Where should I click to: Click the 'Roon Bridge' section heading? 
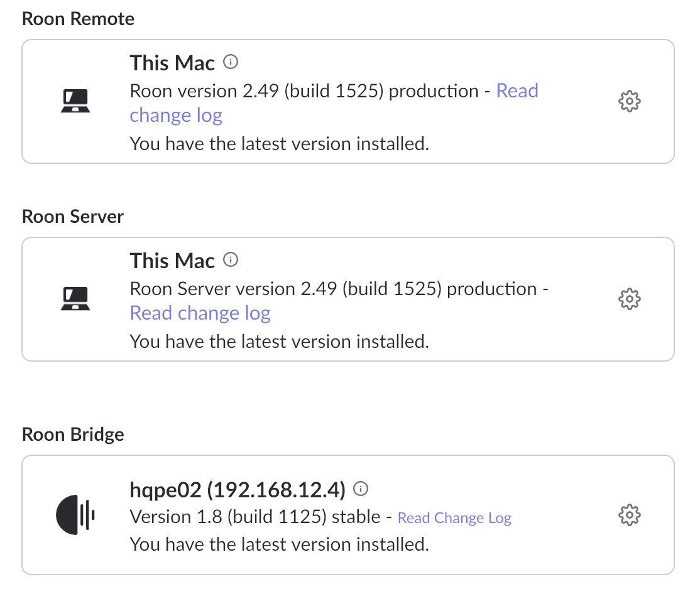tap(73, 435)
